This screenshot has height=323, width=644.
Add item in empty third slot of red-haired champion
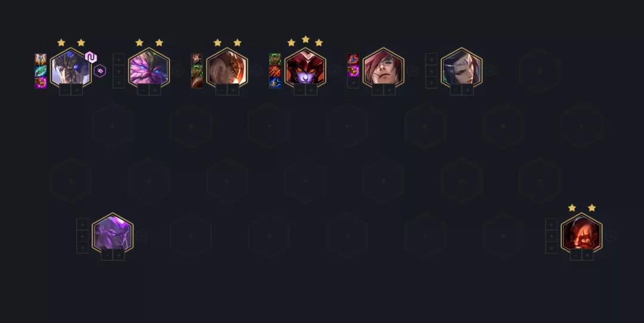353,82
